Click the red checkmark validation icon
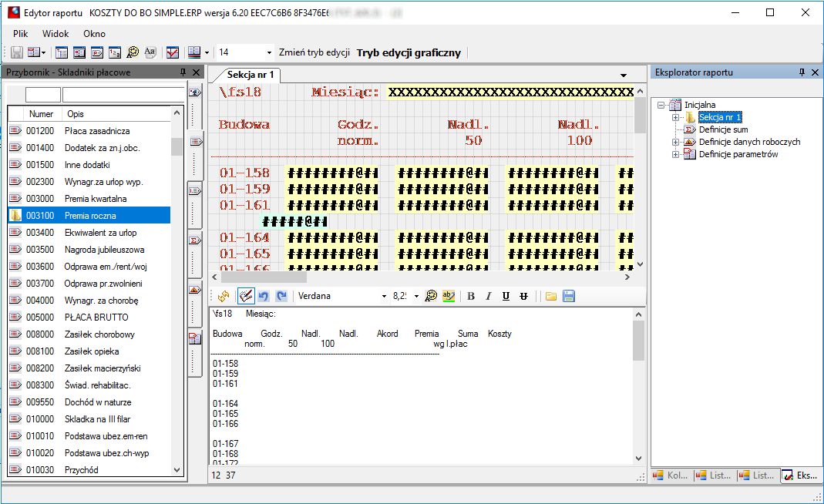 (173, 52)
